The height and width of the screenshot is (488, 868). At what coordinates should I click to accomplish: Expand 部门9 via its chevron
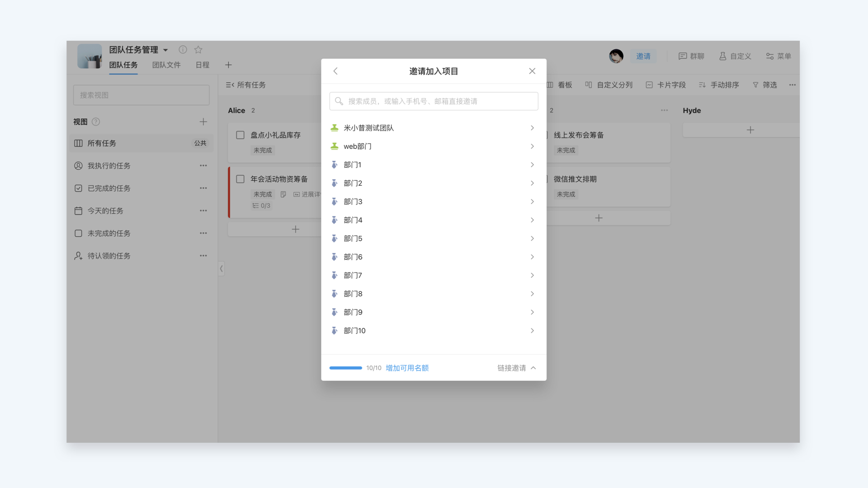pyautogui.click(x=532, y=312)
